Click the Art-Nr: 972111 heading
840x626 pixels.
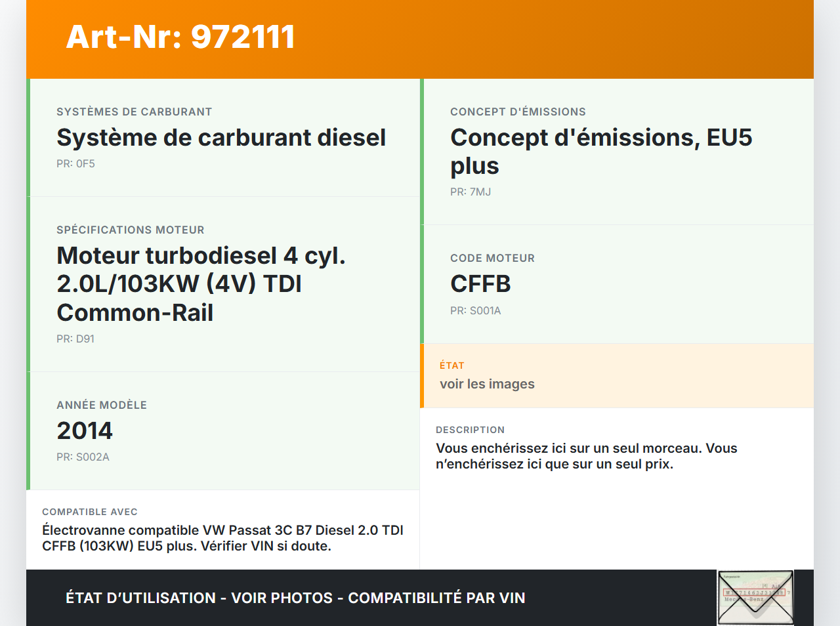[x=180, y=37]
